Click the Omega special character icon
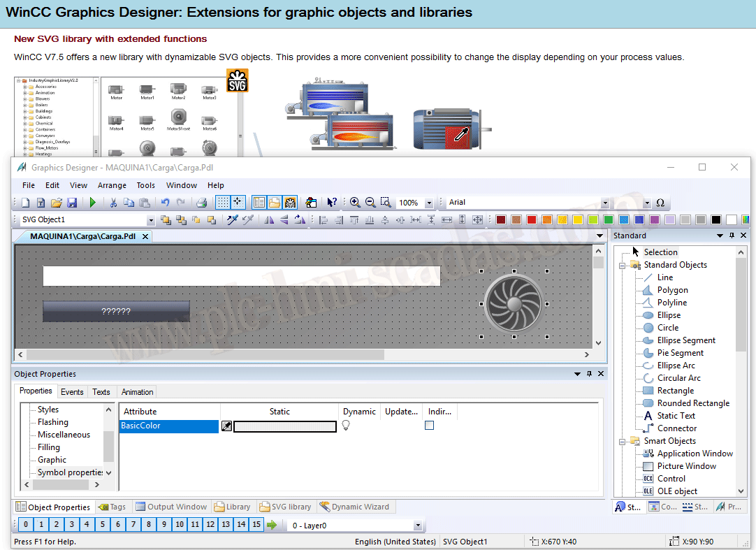Screen dimensions: 756x550 [x=660, y=203]
